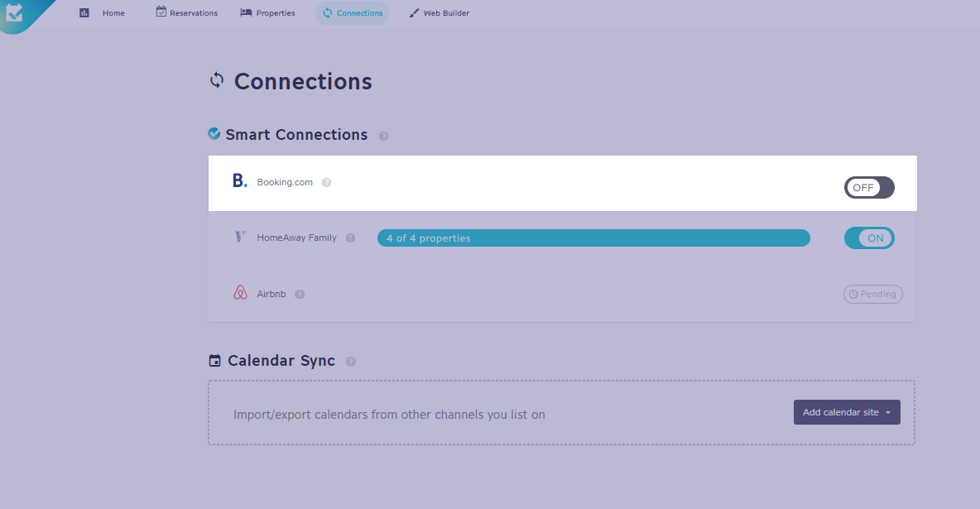Switch to the Properties tab

coord(267,13)
